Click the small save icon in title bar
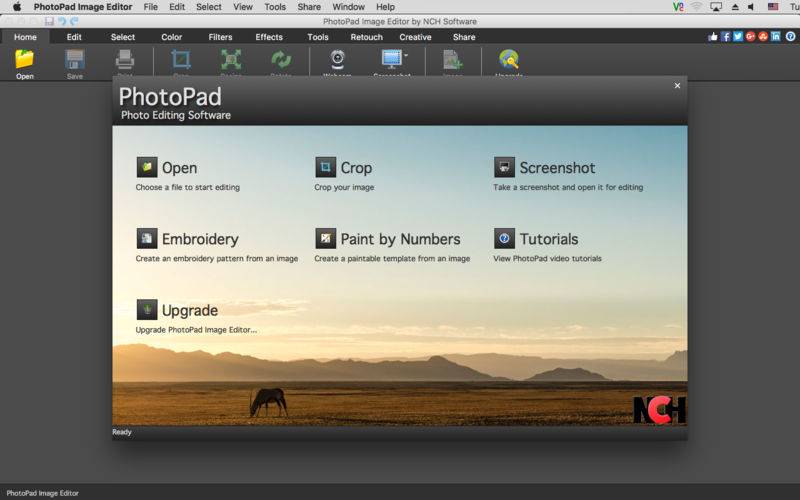The width and height of the screenshot is (800, 500). pyautogui.click(x=49, y=21)
